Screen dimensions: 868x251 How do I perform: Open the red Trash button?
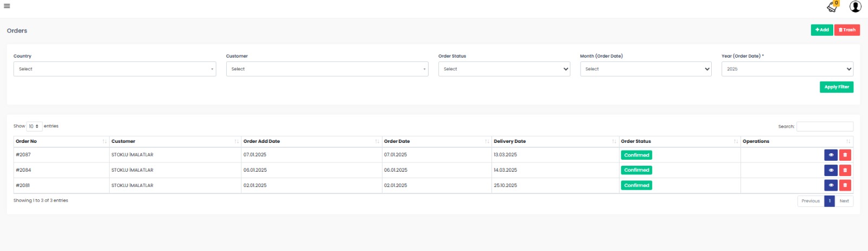847,30
